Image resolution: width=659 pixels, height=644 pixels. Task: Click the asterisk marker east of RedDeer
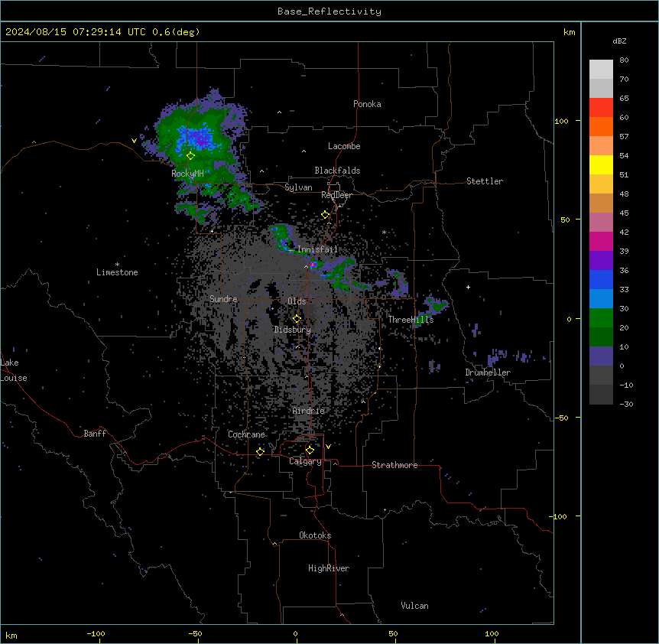[x=384, y=232]
